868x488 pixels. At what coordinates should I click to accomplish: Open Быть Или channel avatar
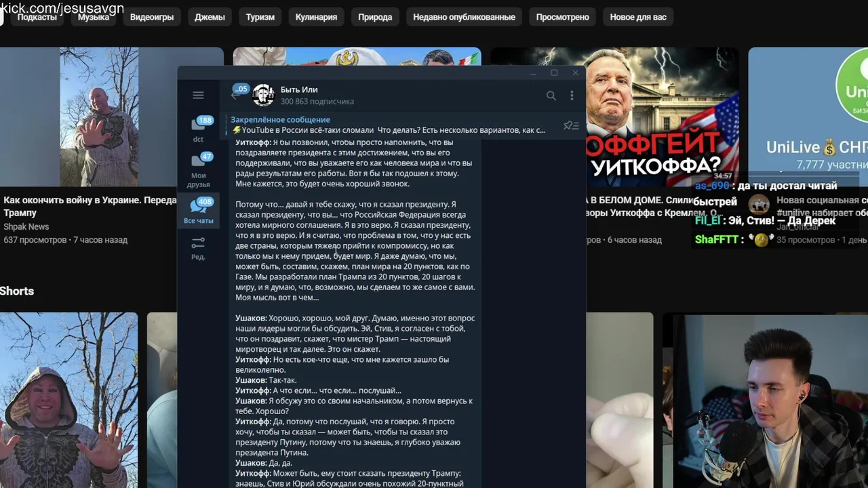(x=263, y=96)
